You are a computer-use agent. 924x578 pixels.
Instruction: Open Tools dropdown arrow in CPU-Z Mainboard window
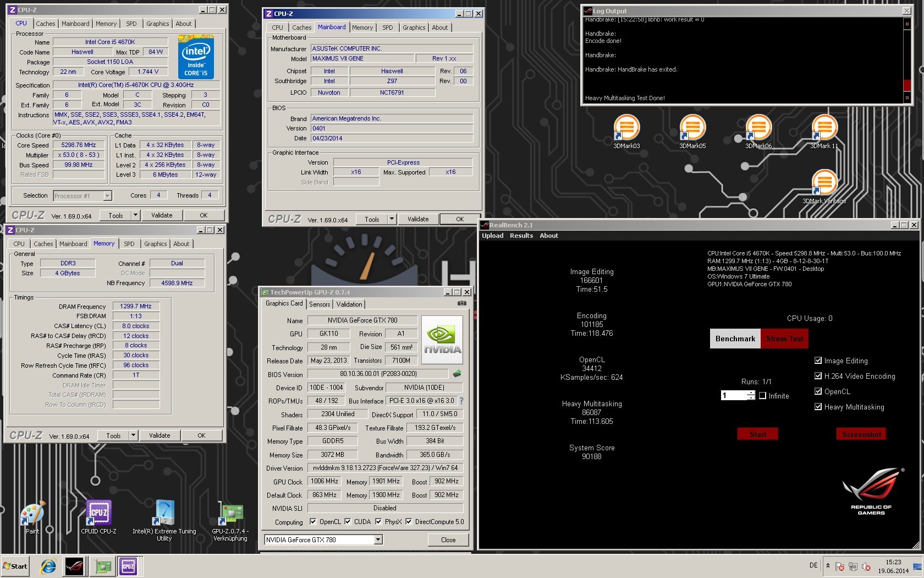(x=392, y=219)
